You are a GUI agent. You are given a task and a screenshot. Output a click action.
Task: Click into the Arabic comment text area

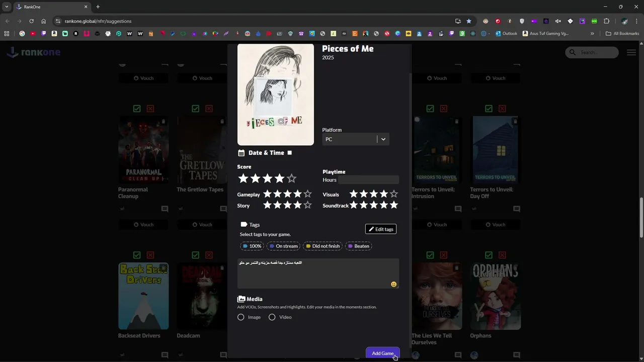[318, 274]
